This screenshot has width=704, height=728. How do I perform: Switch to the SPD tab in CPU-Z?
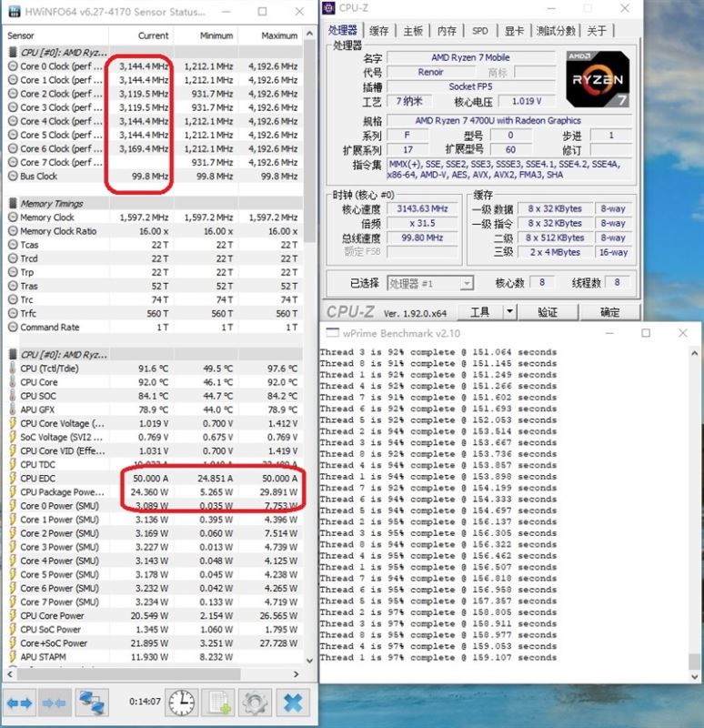coord(480,31)
